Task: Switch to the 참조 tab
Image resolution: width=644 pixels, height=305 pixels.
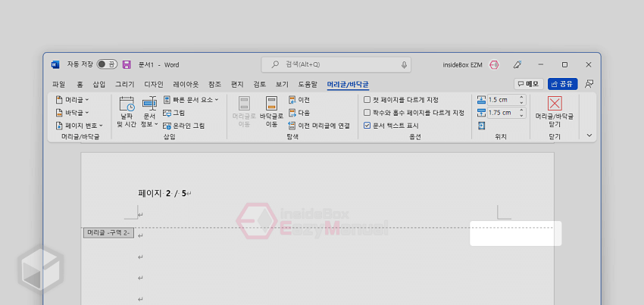Action: pos(214,84)
